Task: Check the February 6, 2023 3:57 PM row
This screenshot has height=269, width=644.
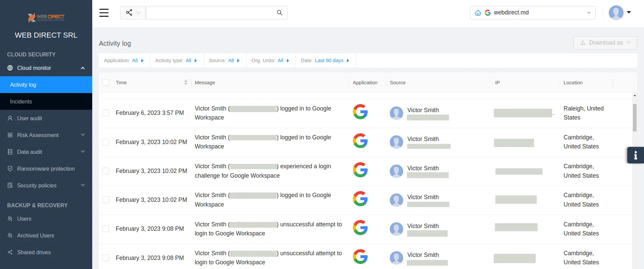Action: tap(106, 113)
